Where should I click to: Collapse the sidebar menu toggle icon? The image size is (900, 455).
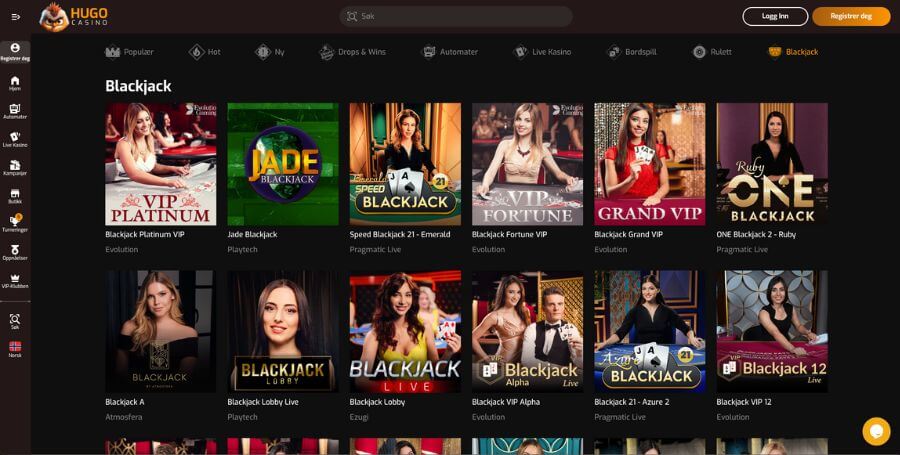point(15,17)
